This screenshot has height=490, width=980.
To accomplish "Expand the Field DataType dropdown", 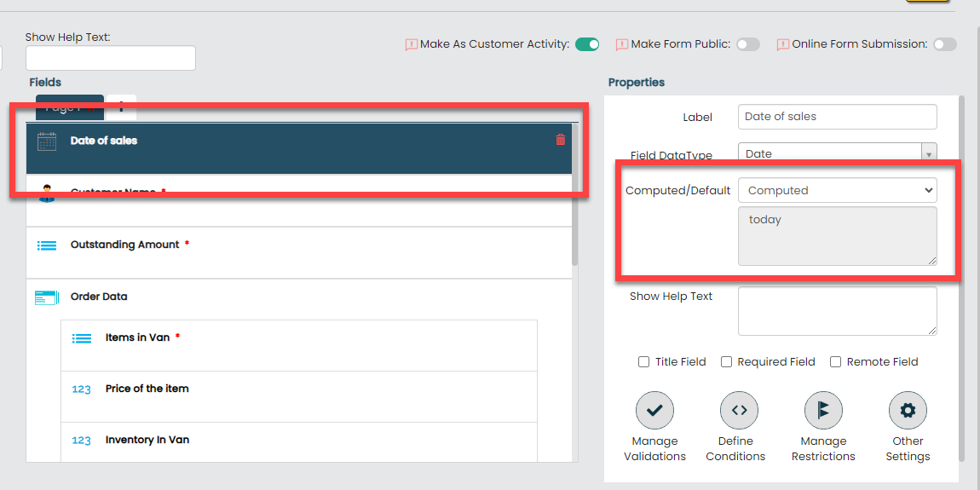I will [x=837, y=154].
